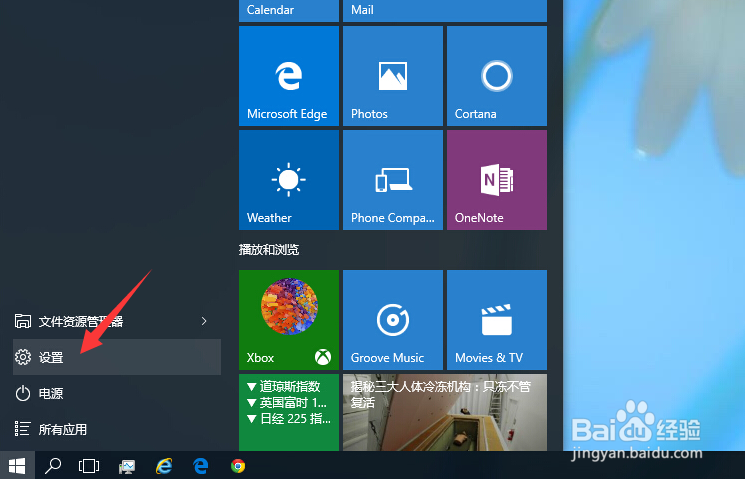Open the news tile about 人体冷冻机构
The image size is (745, 479).
(x=445, y=412)
